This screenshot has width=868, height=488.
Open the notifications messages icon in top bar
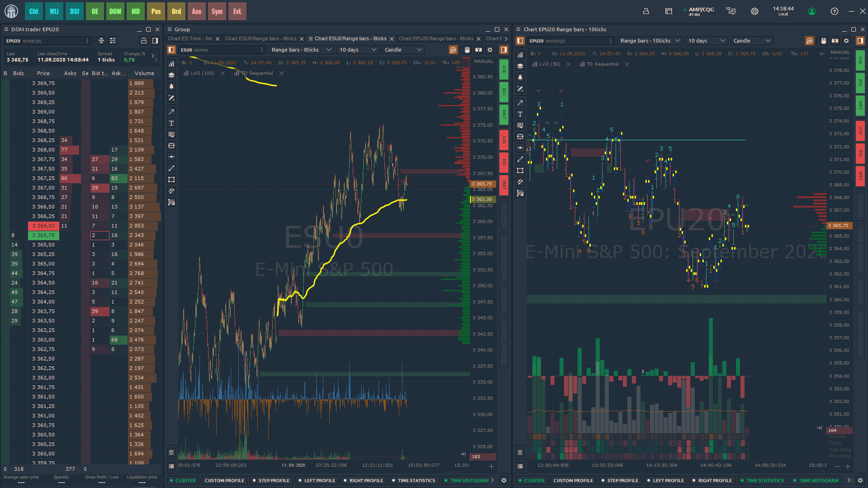730,11
